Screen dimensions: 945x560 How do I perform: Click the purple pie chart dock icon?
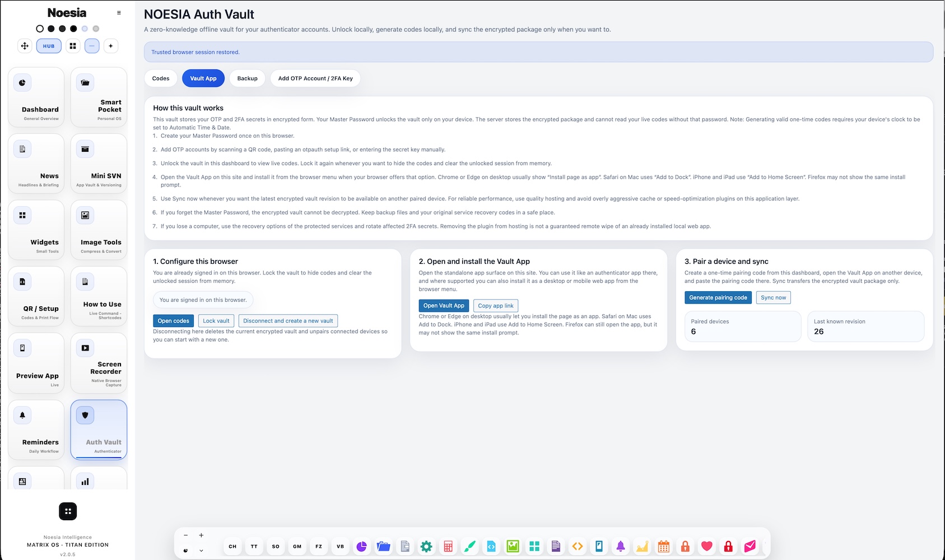361,547
